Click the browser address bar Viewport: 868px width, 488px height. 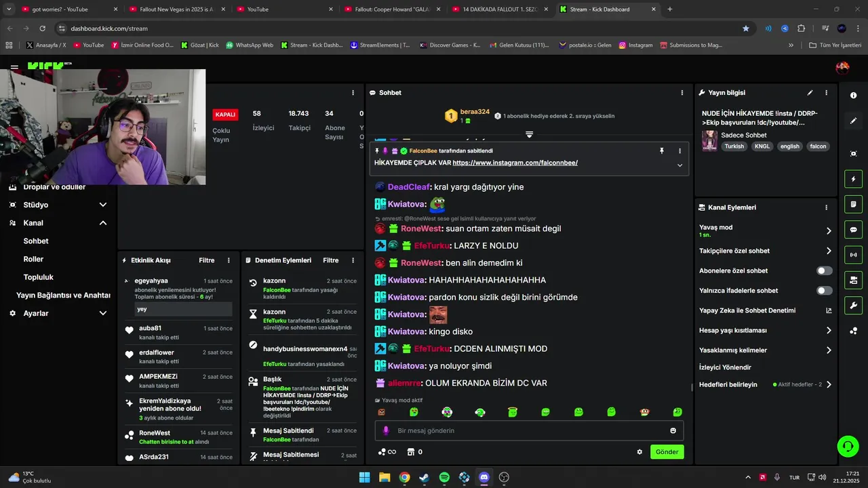400,28
